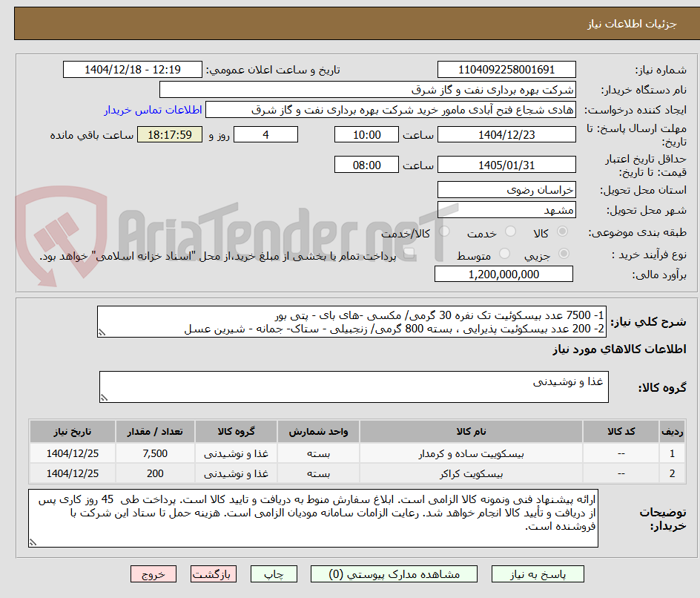Click the deadline hour field 10:00

pos(366,134)
